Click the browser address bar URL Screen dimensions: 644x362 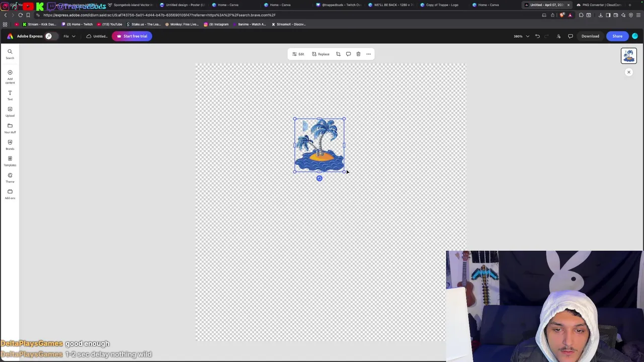[159, 15]
